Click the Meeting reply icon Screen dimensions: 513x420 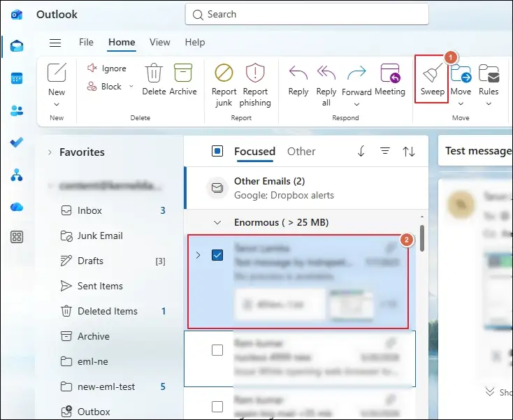coord(390,73)
